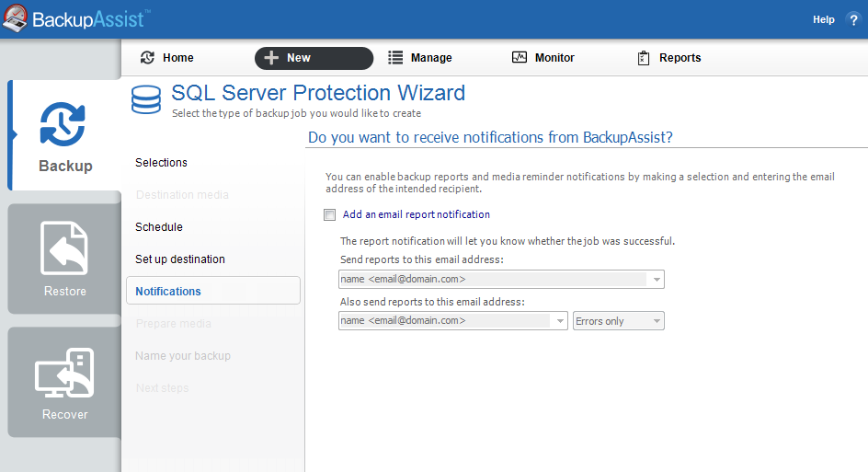Click the Also send reports email field
This screenshot has height=472, width=868.
click(x=452, y=321)
